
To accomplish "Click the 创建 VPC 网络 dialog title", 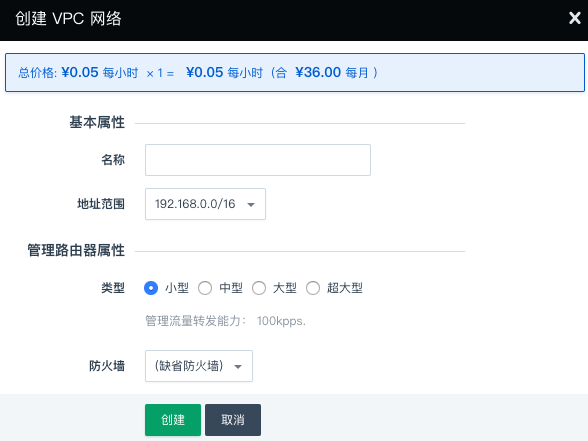I will [x=68, y=18].
